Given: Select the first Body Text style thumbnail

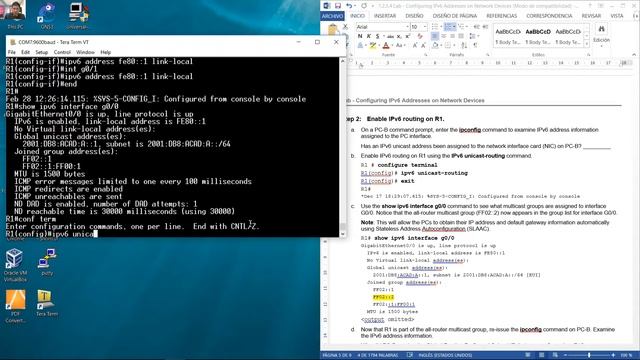Looking at the screenshot, I should [x=508, y=37].
